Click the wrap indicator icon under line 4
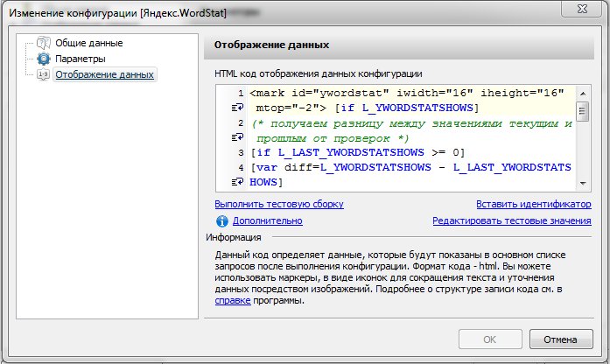Screen dimensions: 610x364 tap(236, 182)
